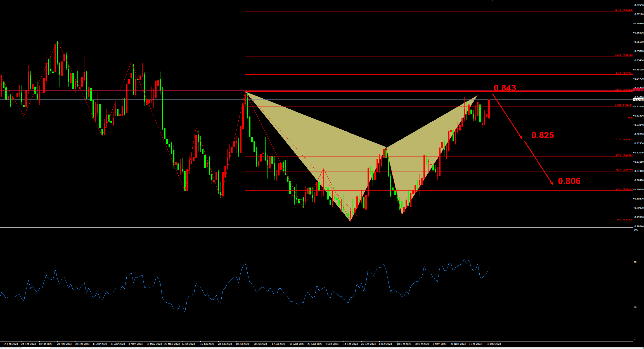Click the 13 Dec 2023 date on time axis
The image size is (644, 349).
pos(494,344)
